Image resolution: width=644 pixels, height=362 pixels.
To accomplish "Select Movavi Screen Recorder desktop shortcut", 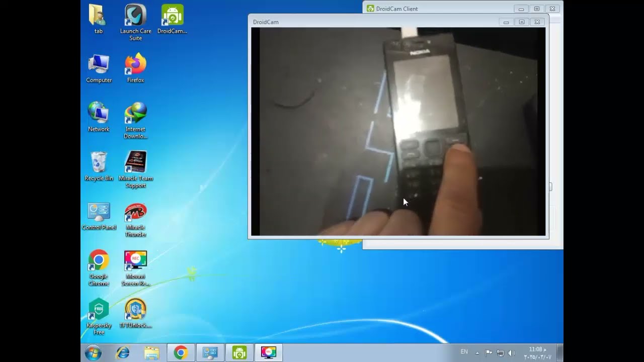I will [135, 268].
